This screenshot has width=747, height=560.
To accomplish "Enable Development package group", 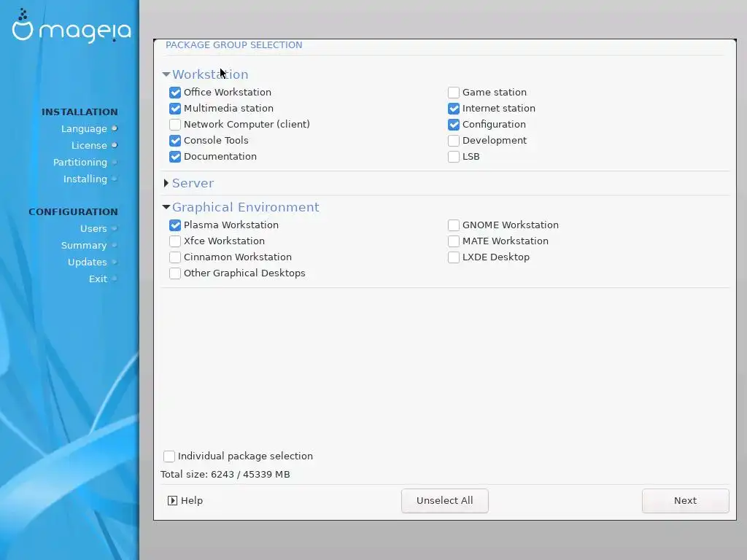I will point(454,141).
